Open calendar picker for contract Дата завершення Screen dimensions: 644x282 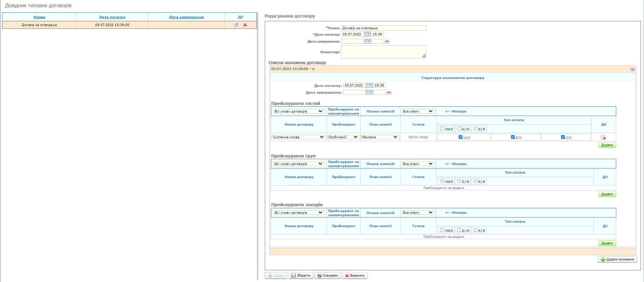367,41
